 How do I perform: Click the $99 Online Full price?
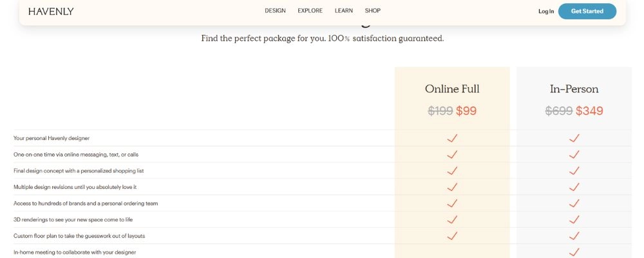pyautogui.click(x=466, y=111)
